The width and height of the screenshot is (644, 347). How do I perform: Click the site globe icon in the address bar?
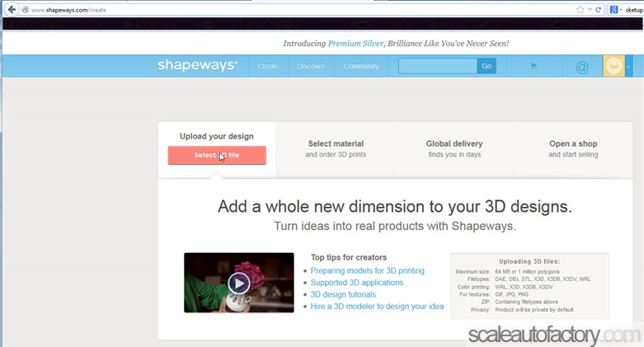coord(25,10)
